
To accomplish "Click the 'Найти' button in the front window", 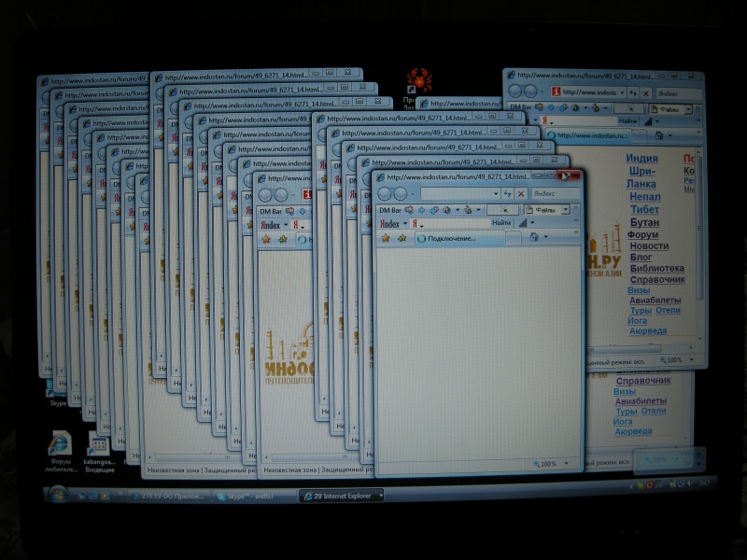I will pos(500,223).
